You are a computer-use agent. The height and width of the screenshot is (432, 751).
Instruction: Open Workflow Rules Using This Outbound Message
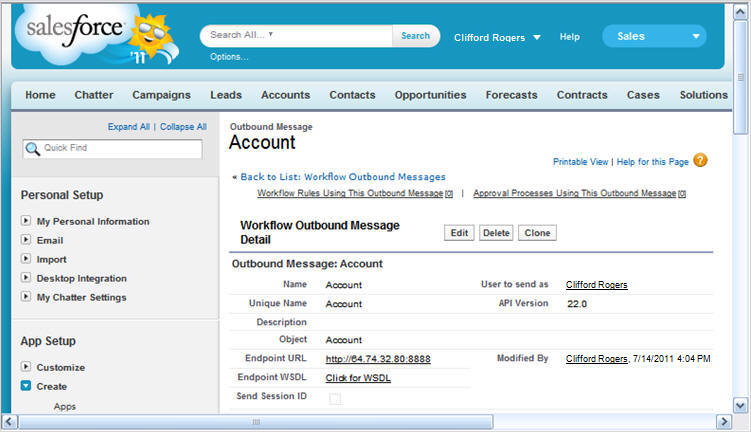point(354,193)
